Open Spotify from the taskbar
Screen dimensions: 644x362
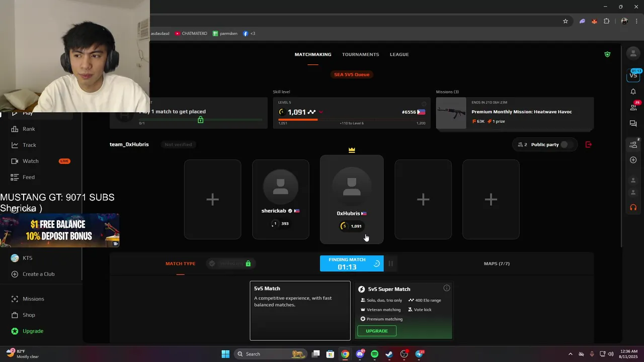coord(374,354)
